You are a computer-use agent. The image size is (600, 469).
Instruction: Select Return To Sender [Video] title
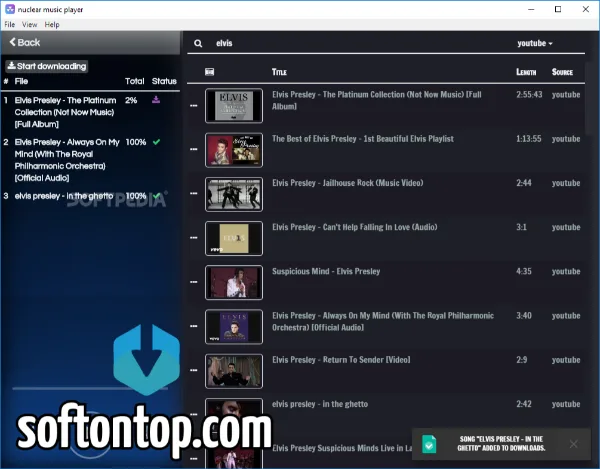[x=341, y=360]
